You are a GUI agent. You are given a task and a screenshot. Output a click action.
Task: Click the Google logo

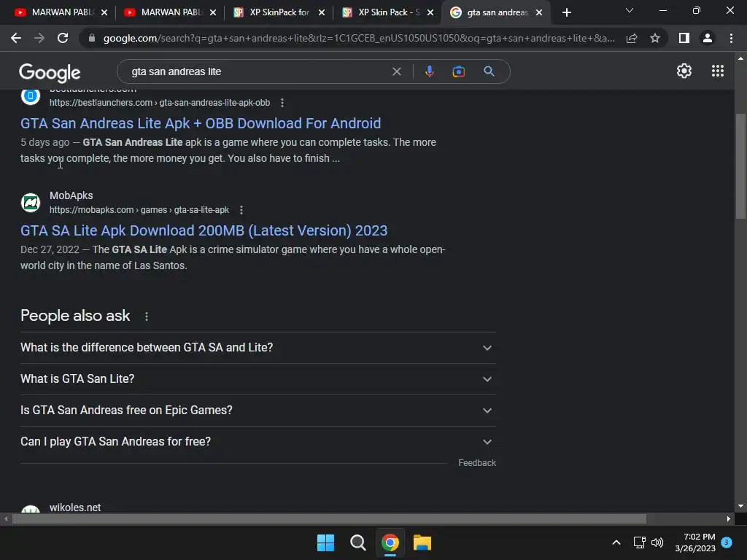pos(50,72)
